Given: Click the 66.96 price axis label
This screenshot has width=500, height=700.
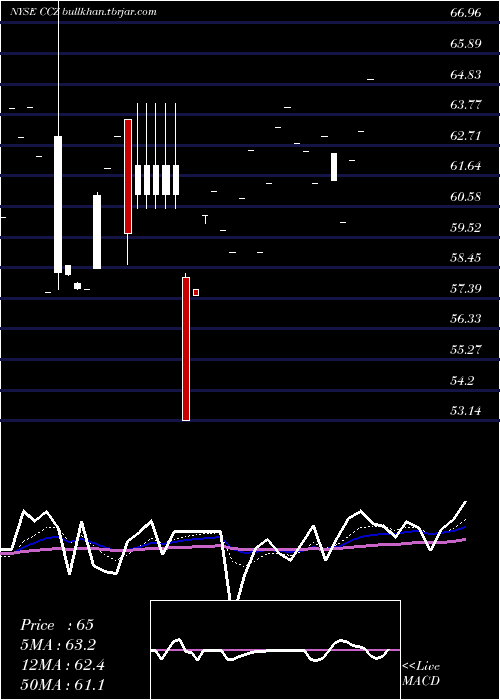Looking at the screenshot, I should 466,13.
